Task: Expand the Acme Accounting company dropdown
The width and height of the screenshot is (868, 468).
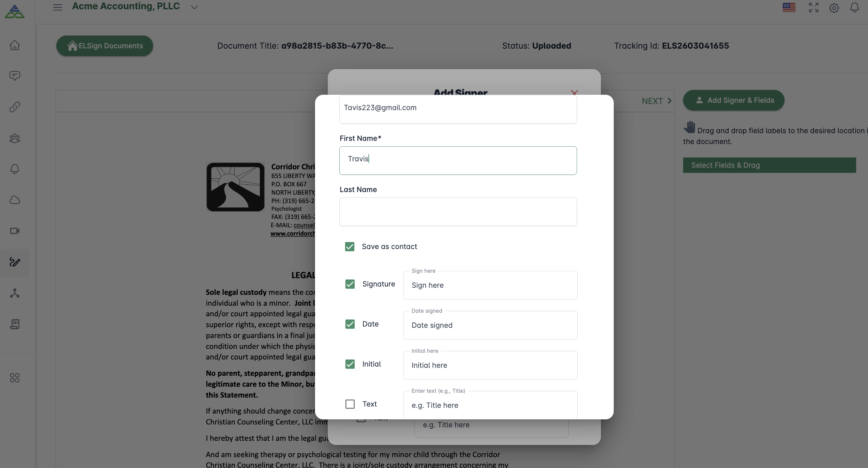Action: tap(194, 7)
